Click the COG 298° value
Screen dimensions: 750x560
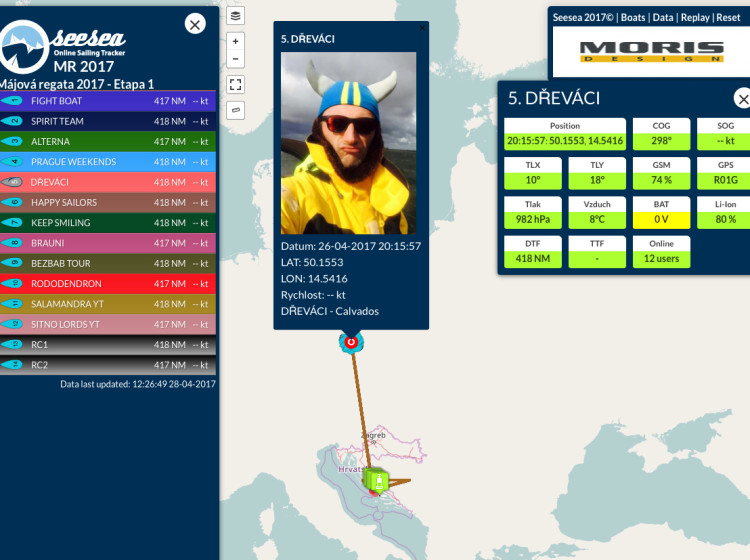[x=662, y=141]
